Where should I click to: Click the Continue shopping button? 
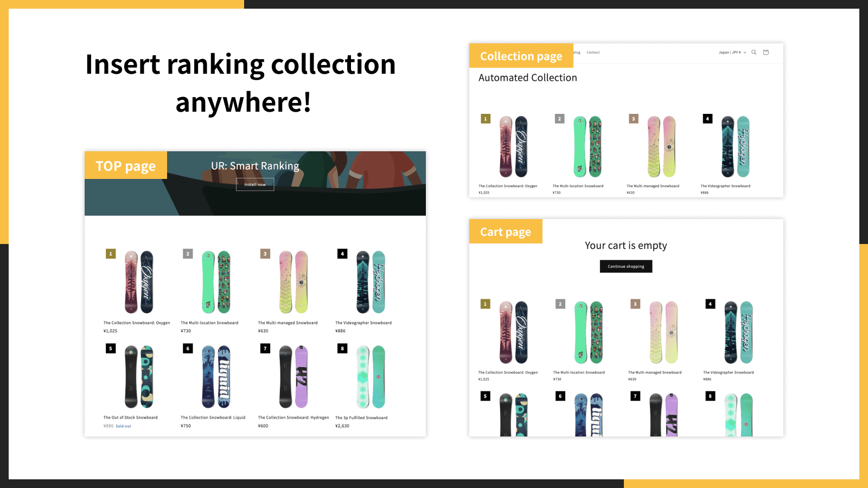(x=626, y=266)
